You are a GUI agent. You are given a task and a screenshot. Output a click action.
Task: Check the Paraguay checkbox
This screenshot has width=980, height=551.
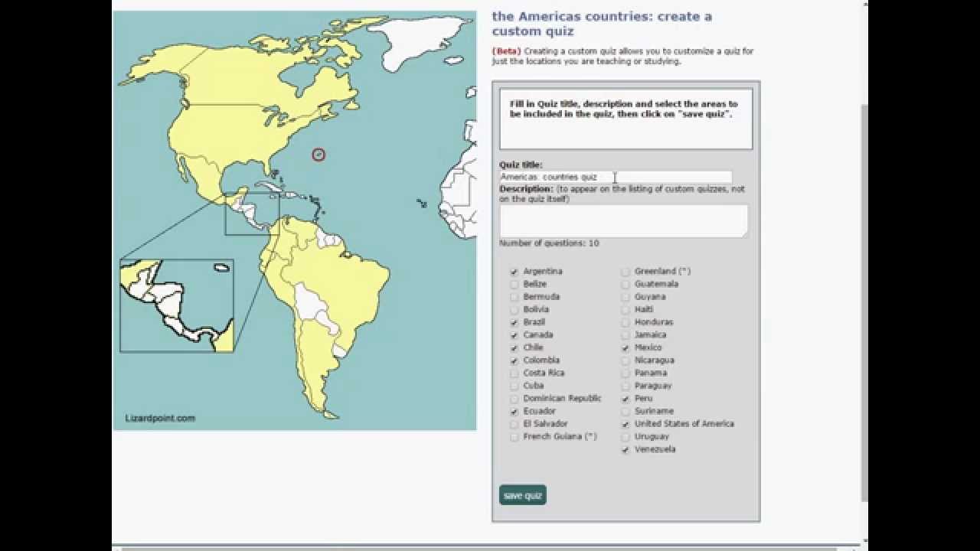626,386
